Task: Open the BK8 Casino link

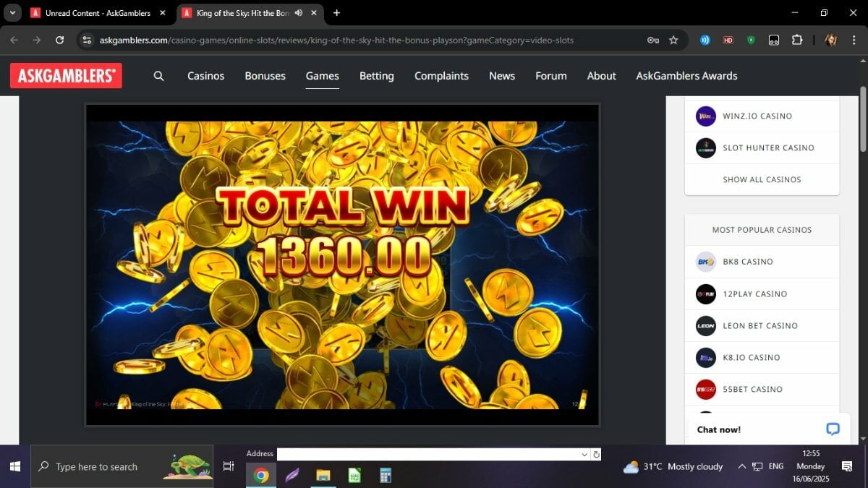Action: pyautogui.click(x=748, y=262)
